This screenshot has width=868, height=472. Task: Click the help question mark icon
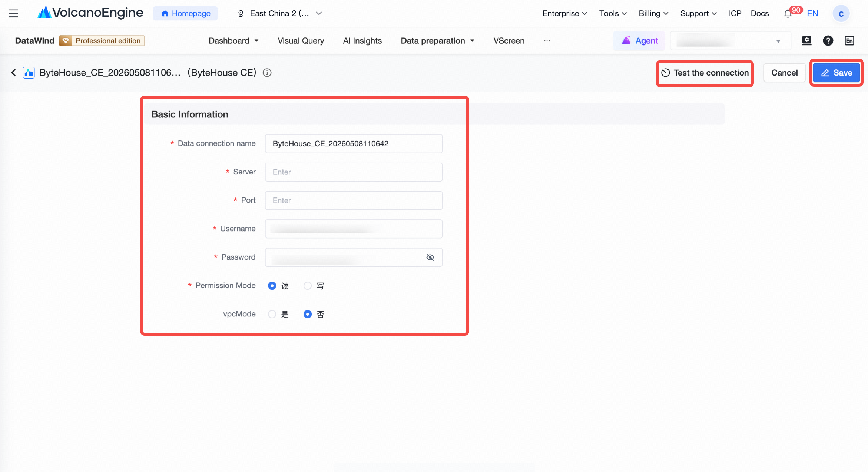click(828, 41)
